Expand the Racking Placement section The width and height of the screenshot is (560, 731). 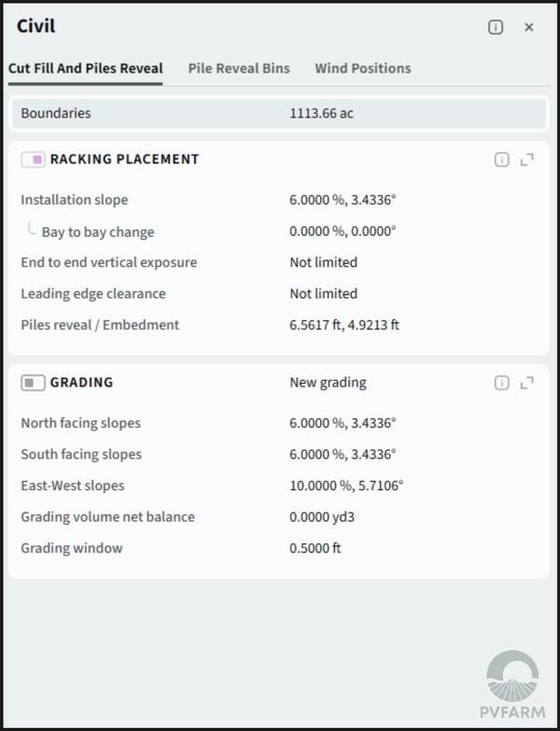pos(527,160)
